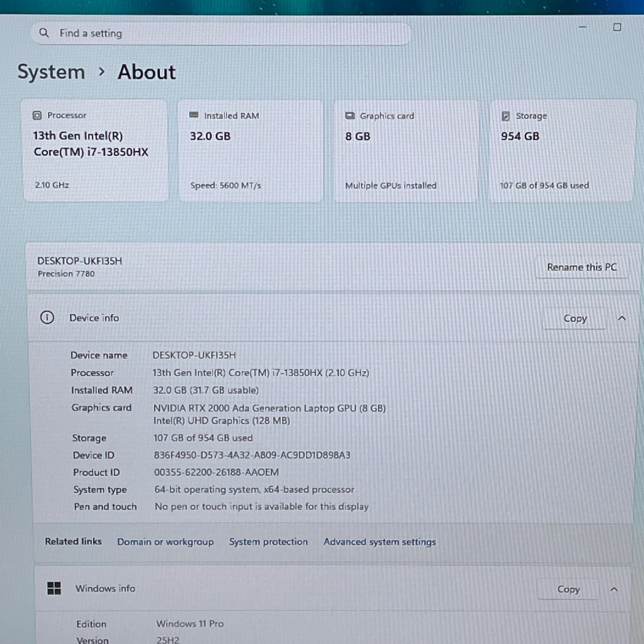
Task: Maximize the Settings window
Action: [x=617, y=28]
